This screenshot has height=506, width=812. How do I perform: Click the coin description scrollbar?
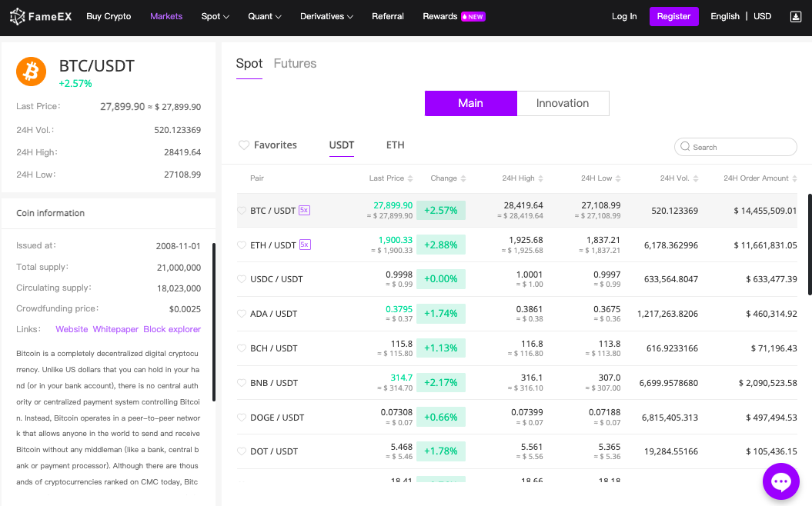(213, 323)
